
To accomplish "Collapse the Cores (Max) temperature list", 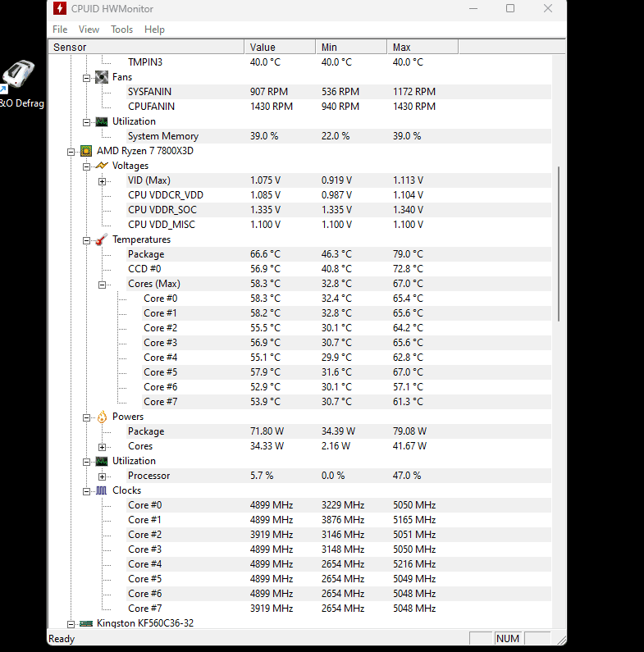I will (x=102, y=285).
